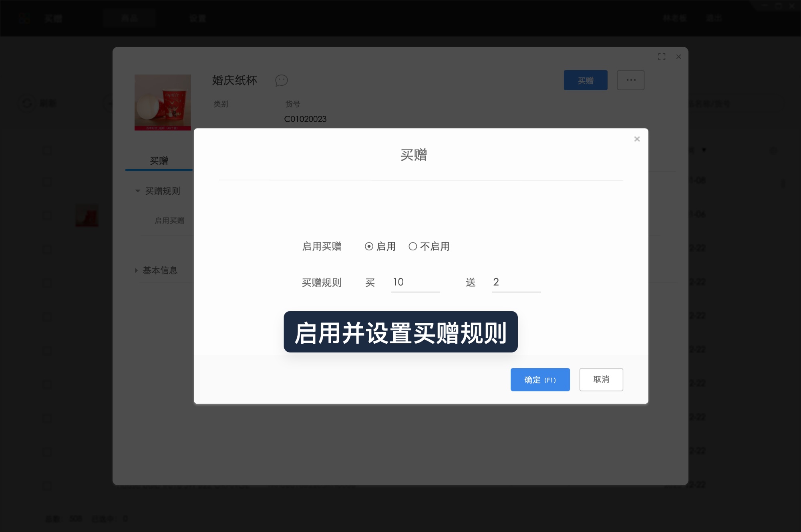
Task: Open the ellipsis more-options menu
Action: pyautogui.click(x=630, y=80)
